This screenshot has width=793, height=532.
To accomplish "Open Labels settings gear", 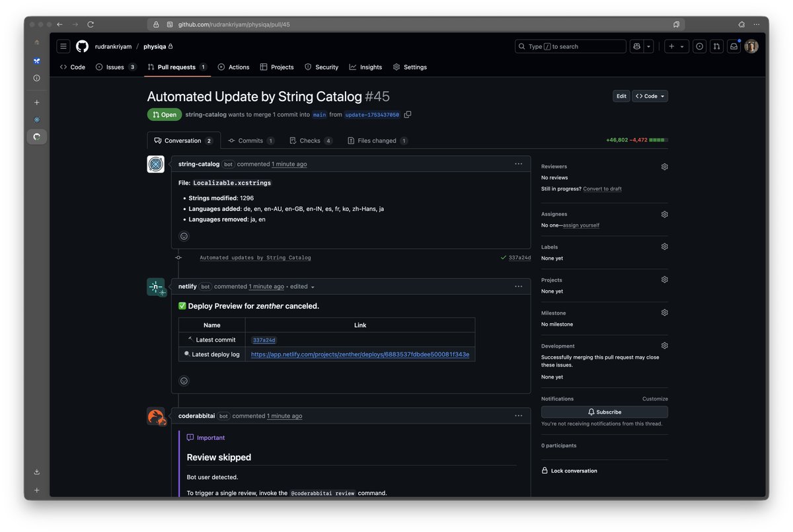I will [664, 247].
